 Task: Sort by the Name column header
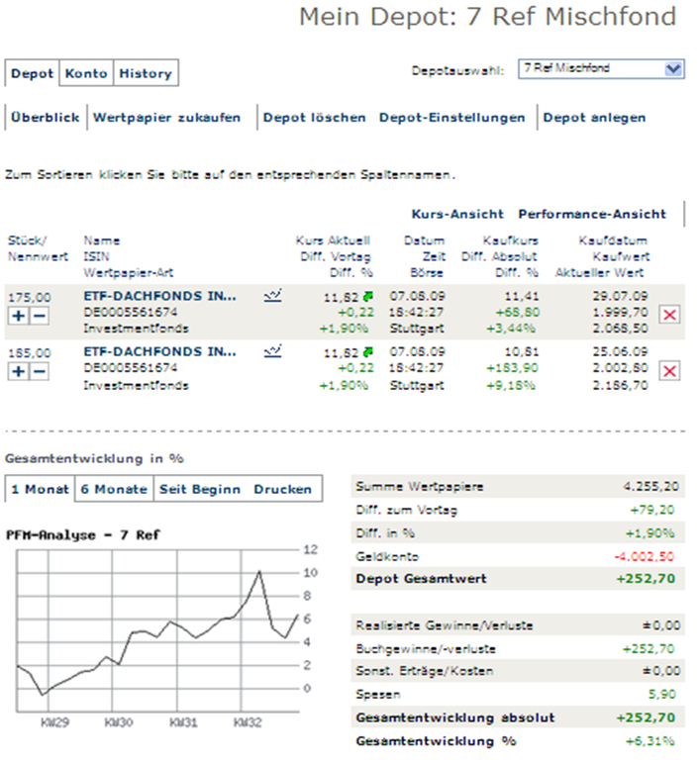(101, 240)
